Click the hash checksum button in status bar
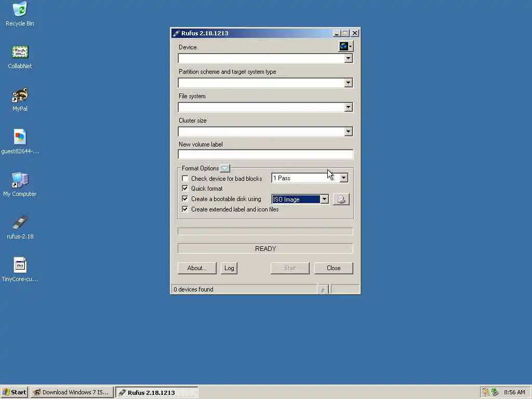This screenshot has height=399, width=532. click(323, 289)
